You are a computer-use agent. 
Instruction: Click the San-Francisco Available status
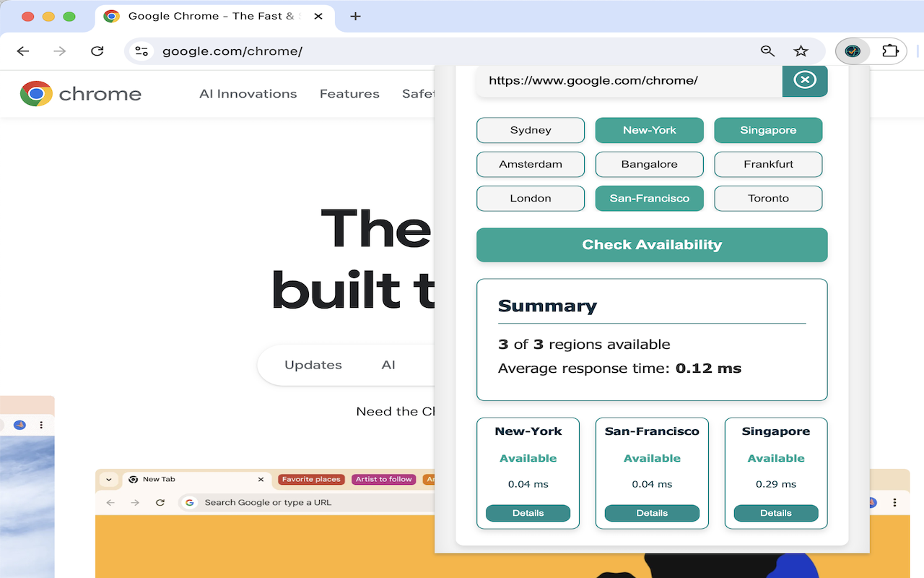pyautogui.click(x=652, y=458)
